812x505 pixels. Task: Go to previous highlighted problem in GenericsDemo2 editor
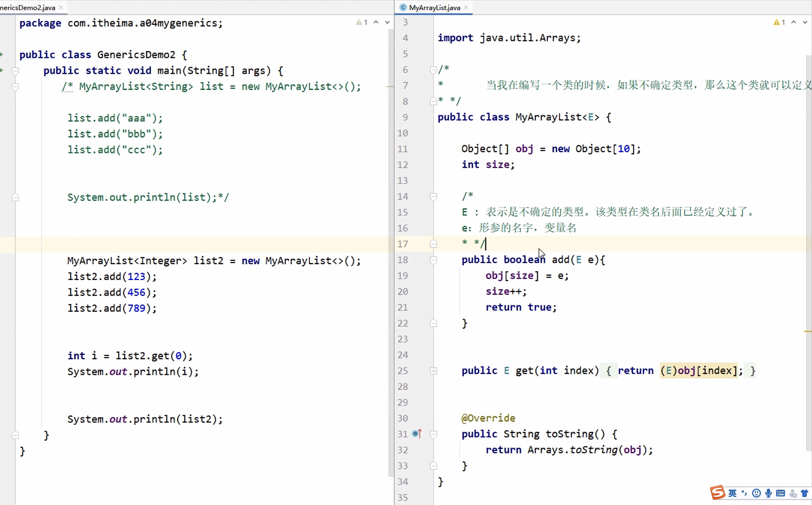point(376,22)
